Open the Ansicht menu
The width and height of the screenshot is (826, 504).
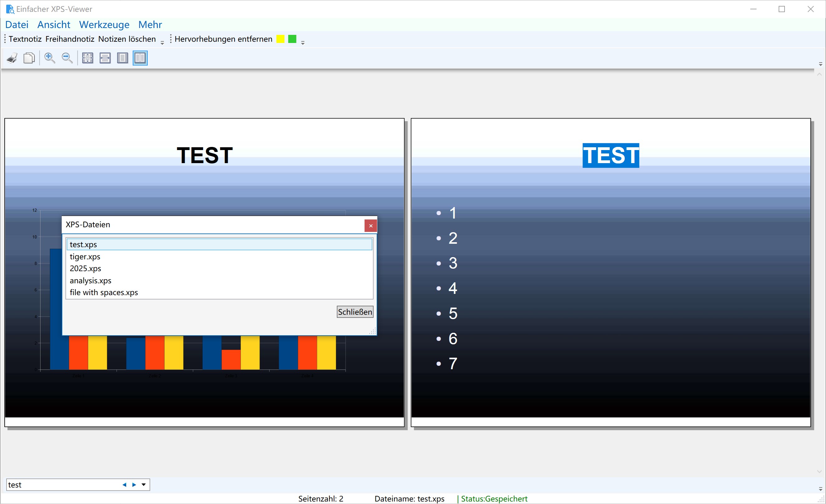[x=54, y=25]
